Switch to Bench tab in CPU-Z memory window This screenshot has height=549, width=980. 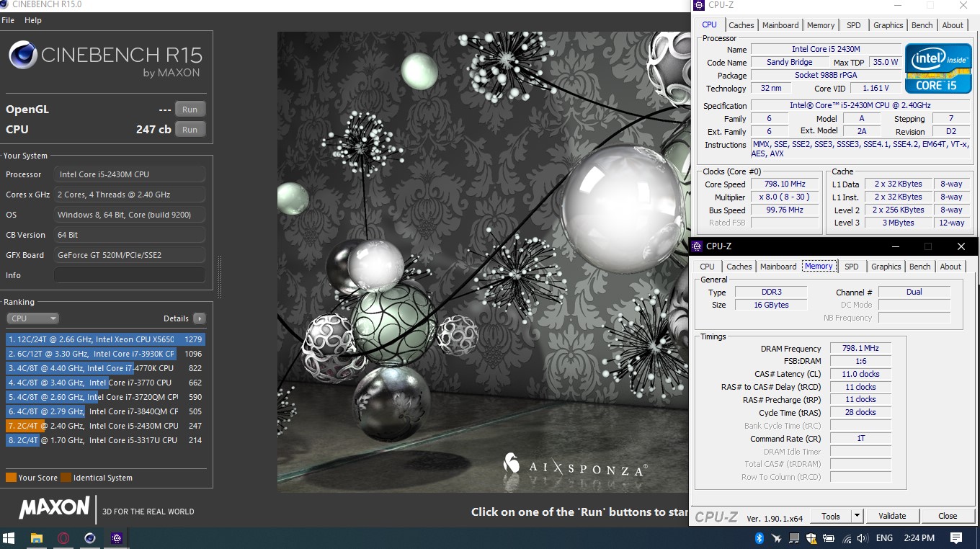point(920,267)
